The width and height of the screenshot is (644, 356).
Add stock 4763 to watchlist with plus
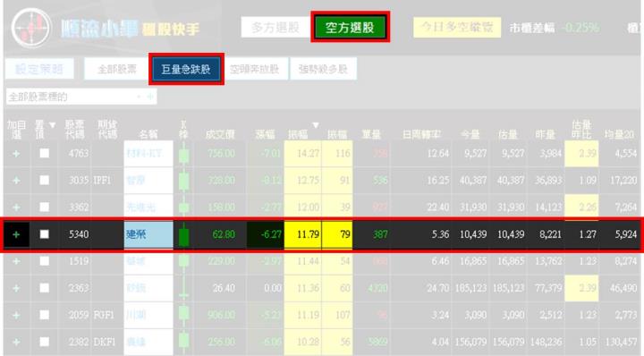click(16, 154)
